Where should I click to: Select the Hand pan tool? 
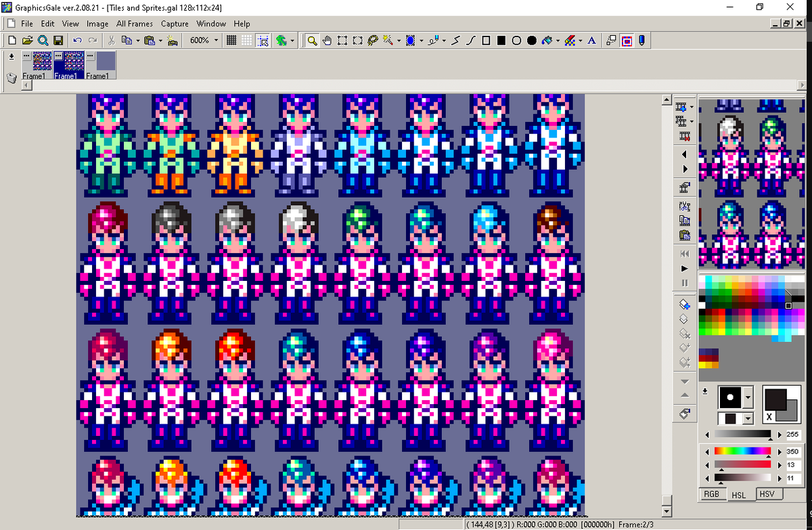coord(327,41)
